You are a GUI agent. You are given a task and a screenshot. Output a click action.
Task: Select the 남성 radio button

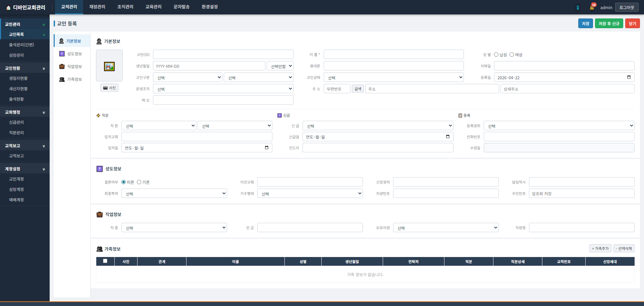[496, 55]
